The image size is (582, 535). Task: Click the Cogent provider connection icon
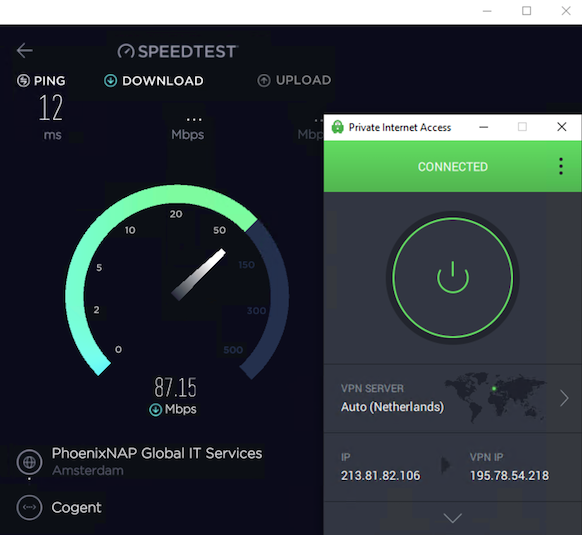tap(29, 507)
